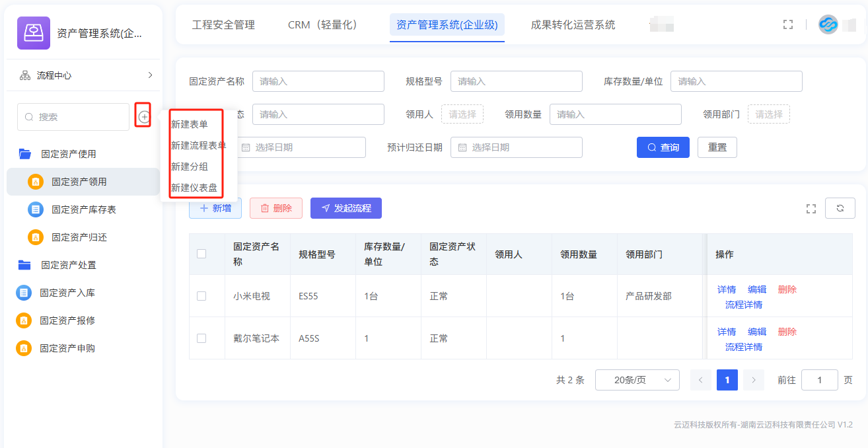Expand the 流程中心 menu arrow
This screenshot has height=448, width=868.
click(150, 75)
